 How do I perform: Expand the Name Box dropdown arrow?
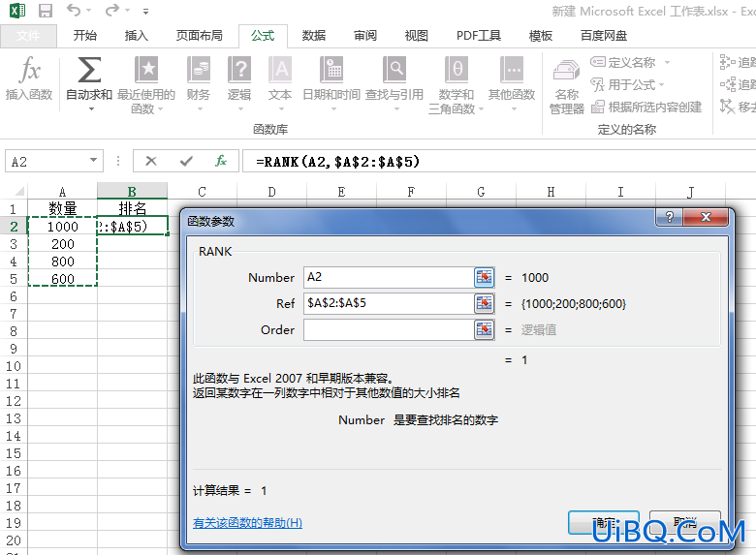click(94, 161)
